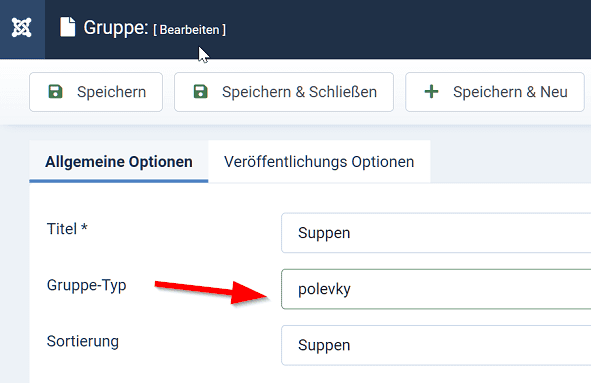This screenshot has width=591, height=383.
Task: Select Speichern & Neu button
Action: [x=495, y=92]
